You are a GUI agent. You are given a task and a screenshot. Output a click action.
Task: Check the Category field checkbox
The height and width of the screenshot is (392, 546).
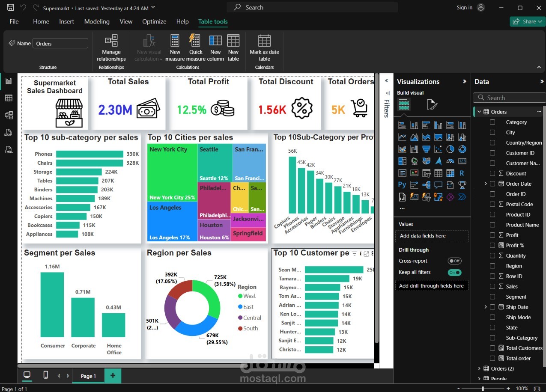pyautogui.click(x=492, y=122)
